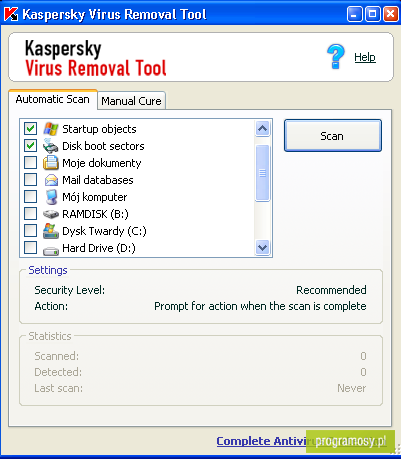401x459 pixels.
Task: Click the Dysk Twardy (C:) drive icon
Action: pyautogui.click(x=51, y=231)
